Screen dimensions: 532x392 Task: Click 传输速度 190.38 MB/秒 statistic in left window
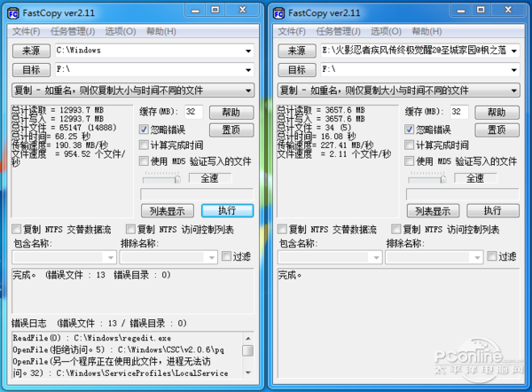tap(59, 145)
